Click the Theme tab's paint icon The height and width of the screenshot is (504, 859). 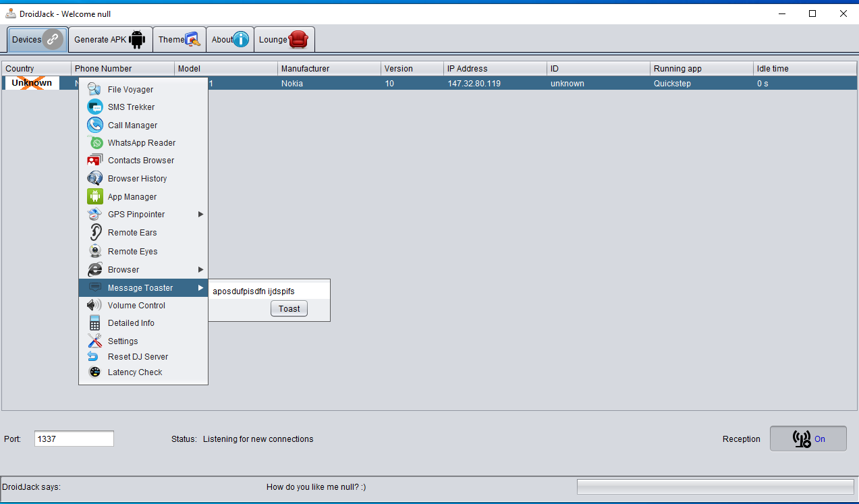pyautogui.click(x=193, y=39)
